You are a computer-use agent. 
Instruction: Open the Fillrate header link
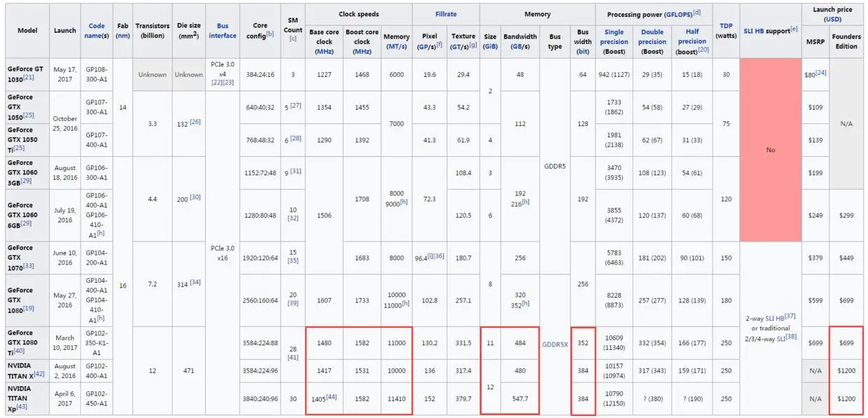tap(446, 13)
